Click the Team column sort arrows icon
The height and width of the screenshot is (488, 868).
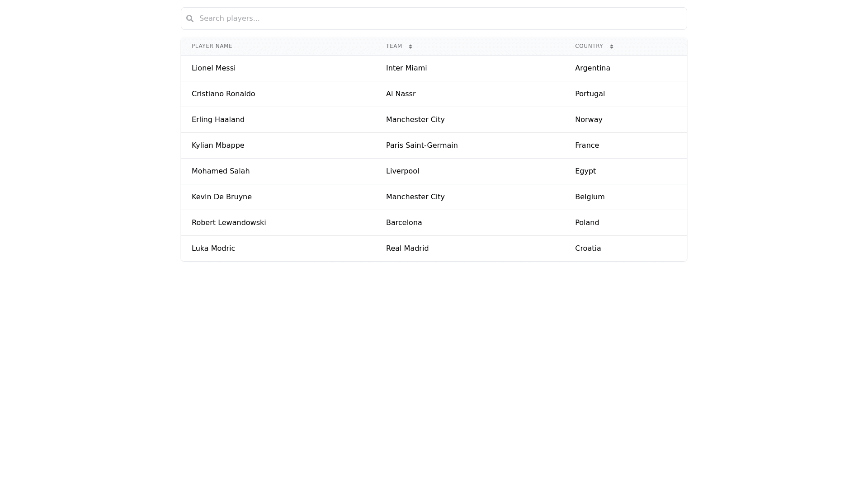[x=410, y=47]
